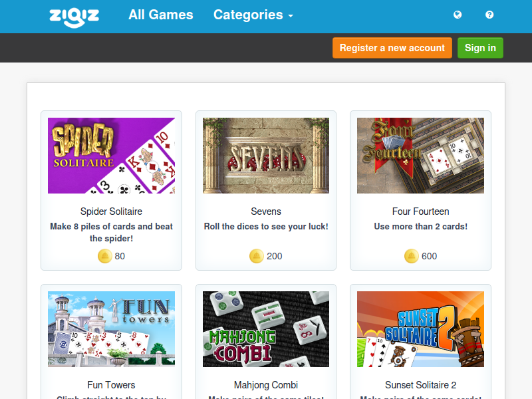The height and width of the screenshot is (399, 532).
Task: Open the Sevens game thumbnail
Action: point(266,156)
